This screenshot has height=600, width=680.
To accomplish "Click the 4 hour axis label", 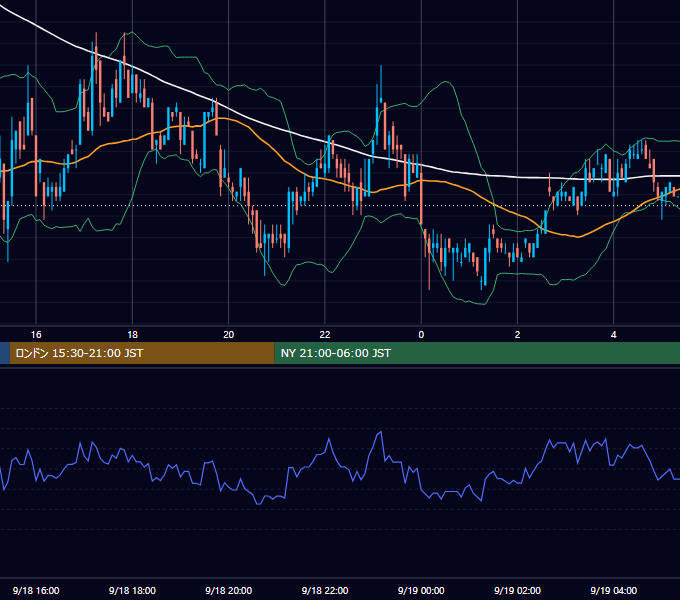I will click(x=614, y=335).
